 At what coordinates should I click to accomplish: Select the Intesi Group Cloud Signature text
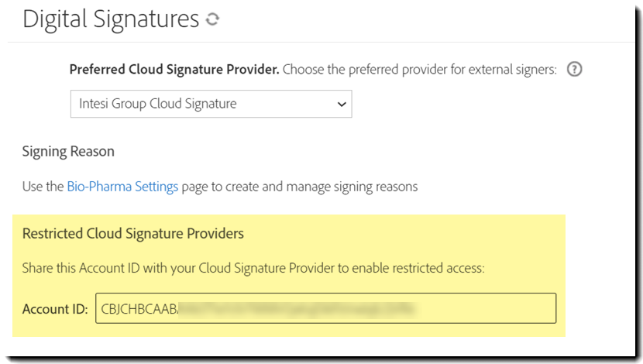(158, 104)
